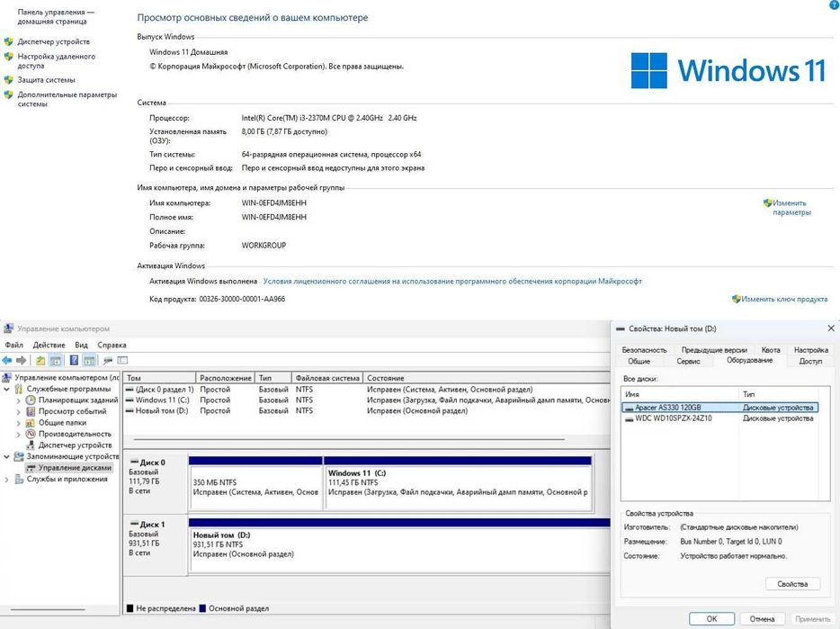The image size is (840, 629).
Task: Click the Служебные программы tools icon
Action: pos(19,389)
